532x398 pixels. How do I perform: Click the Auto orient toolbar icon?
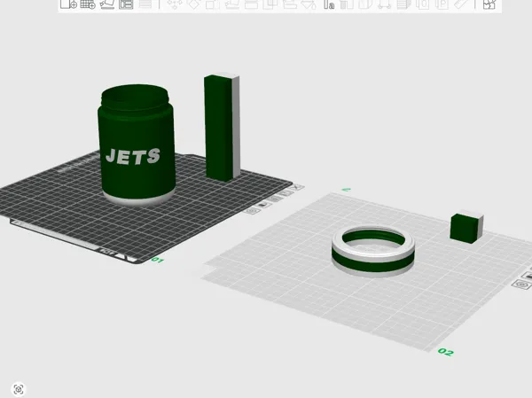(x=107, y=4)
